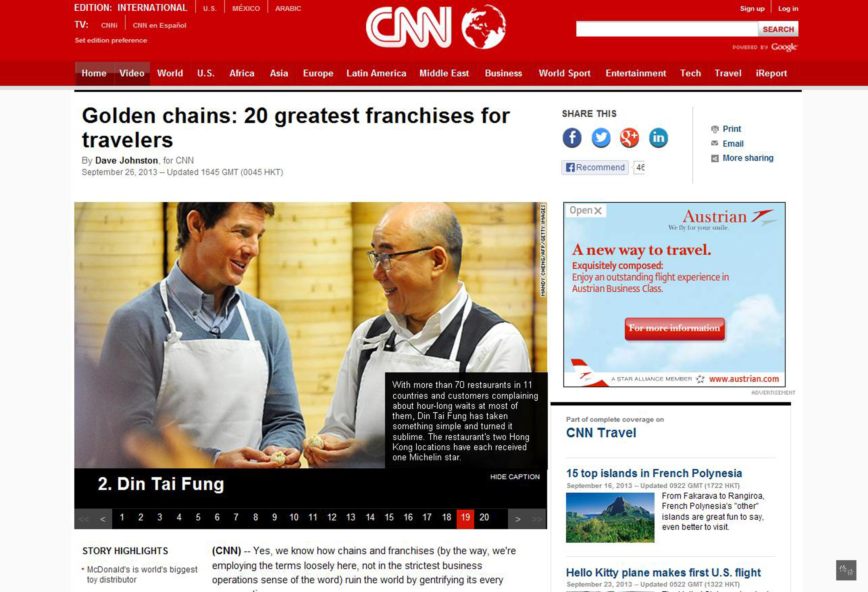Open French Polynesia islands thumbnail

(x=610, y=518)
